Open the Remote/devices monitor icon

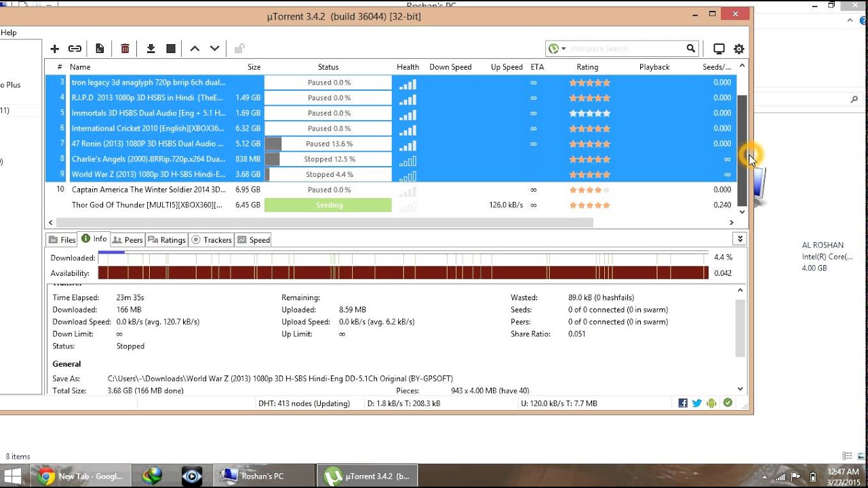point(719,49)
